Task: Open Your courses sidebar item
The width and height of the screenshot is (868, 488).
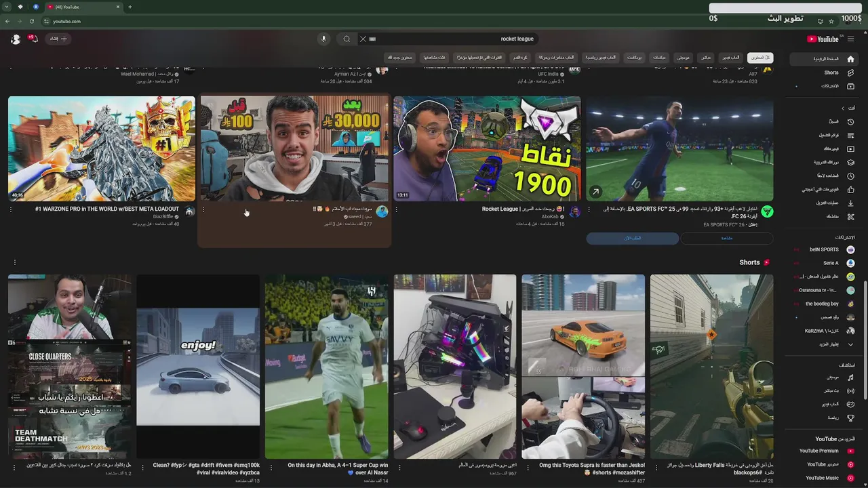Action: click(825, 162)
